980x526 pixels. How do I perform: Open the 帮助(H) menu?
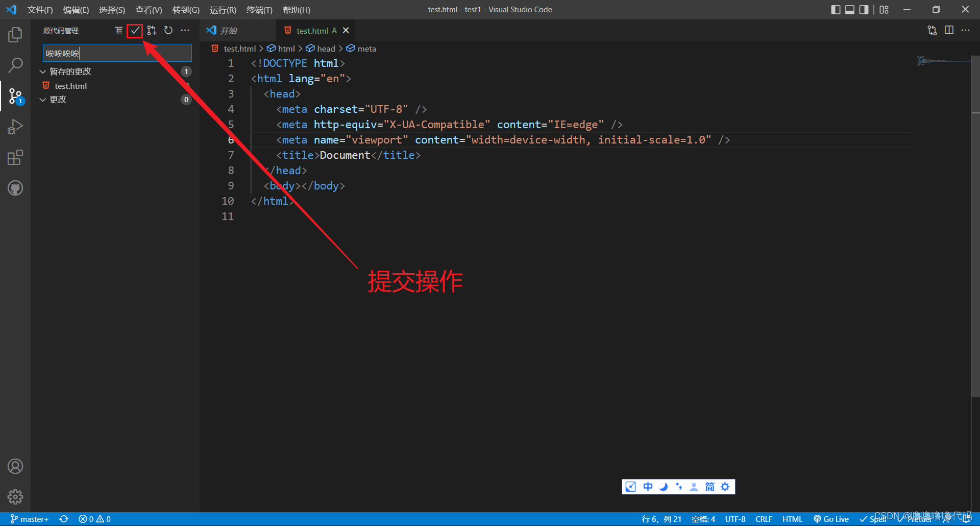coord(297,10)
